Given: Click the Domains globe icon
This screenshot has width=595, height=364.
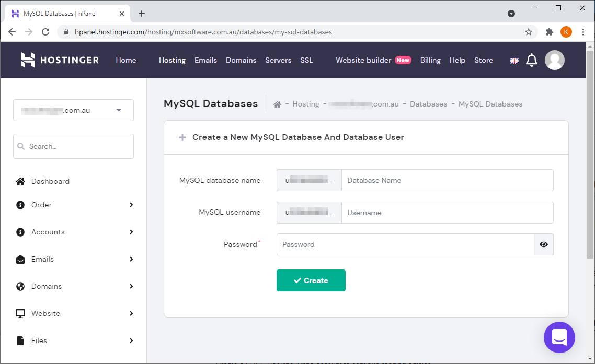Looking at the screenshot, I should click(20, 286).
